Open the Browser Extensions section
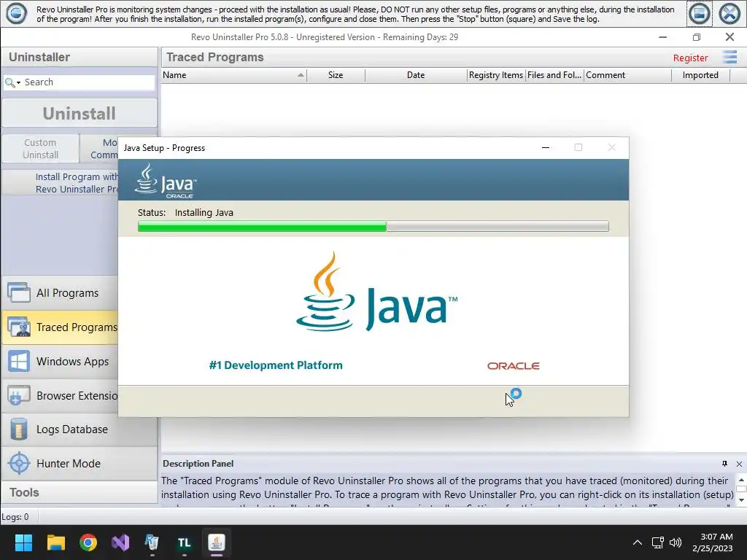The height and width of the screenshot is (560, 747). click(60, 396)
